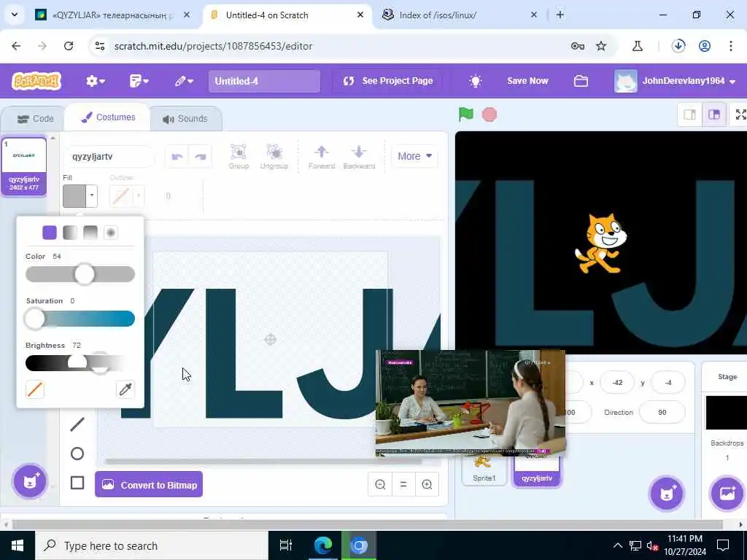Click Choose a Costume cat button
Viewport: 747px width, 560px height.
pos(30,481)
